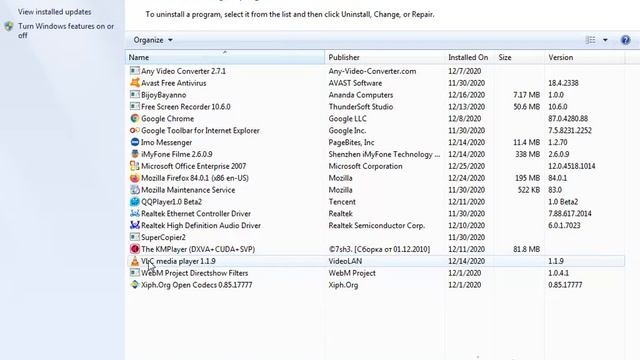Click the Realtek High Definition Audio Driver icon
This screenshot has width=640, height=360.
(135, 225)
